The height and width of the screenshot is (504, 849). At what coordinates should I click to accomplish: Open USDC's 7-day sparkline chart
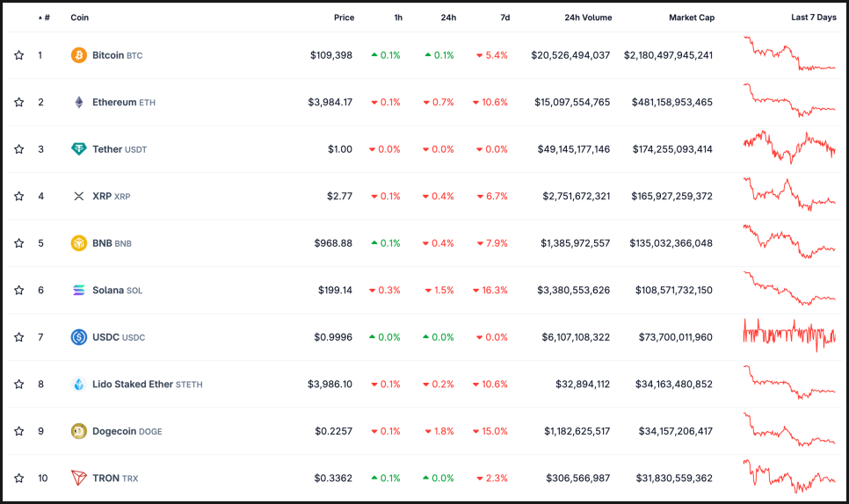pos(789,335)
